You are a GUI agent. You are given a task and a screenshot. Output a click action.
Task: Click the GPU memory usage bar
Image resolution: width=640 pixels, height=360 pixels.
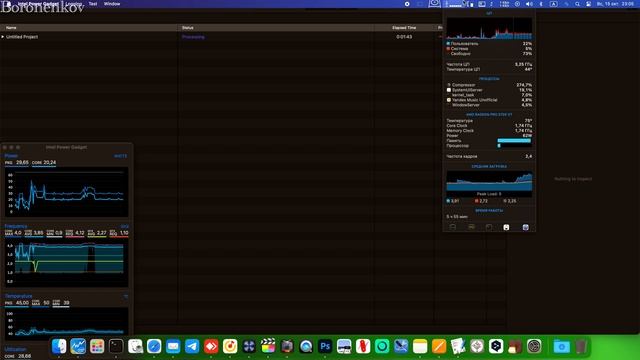click(x=514, y=140)
